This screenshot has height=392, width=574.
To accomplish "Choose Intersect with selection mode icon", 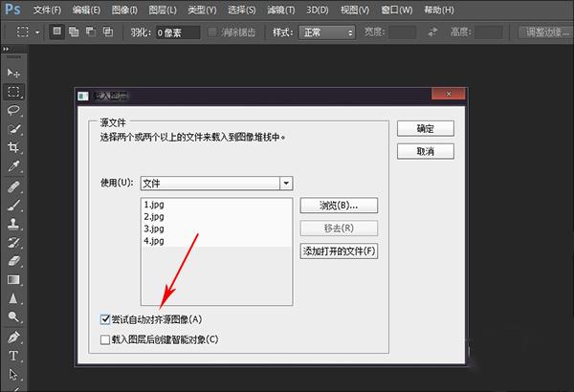I will pyautogui.click(x=107, y=32).
